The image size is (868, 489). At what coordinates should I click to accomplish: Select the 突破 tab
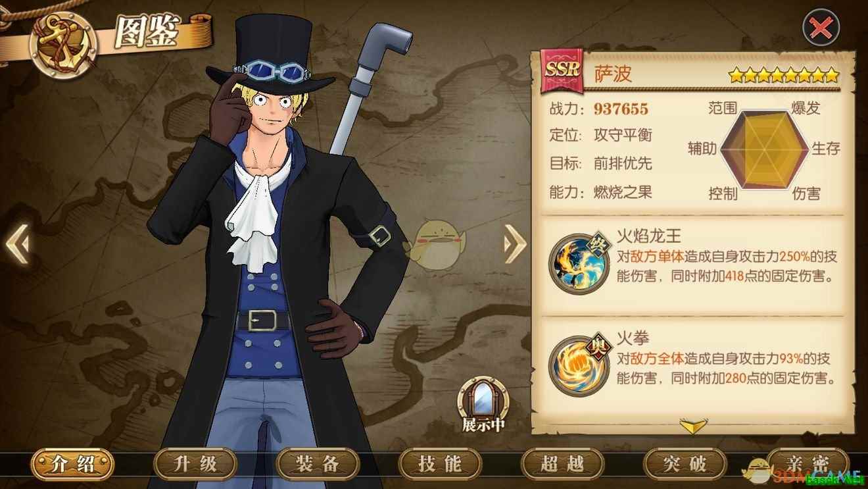685,464
